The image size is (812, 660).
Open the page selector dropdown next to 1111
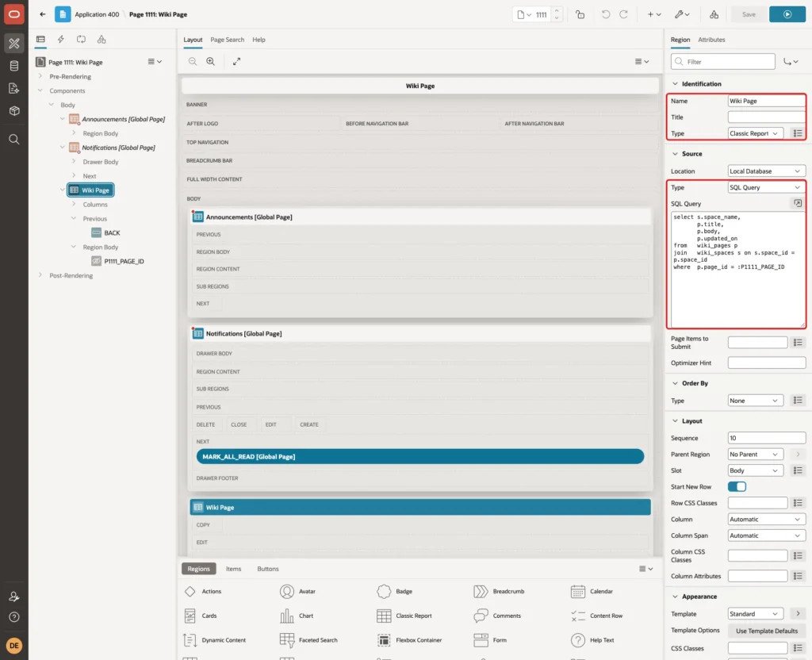tap(524, 14)
